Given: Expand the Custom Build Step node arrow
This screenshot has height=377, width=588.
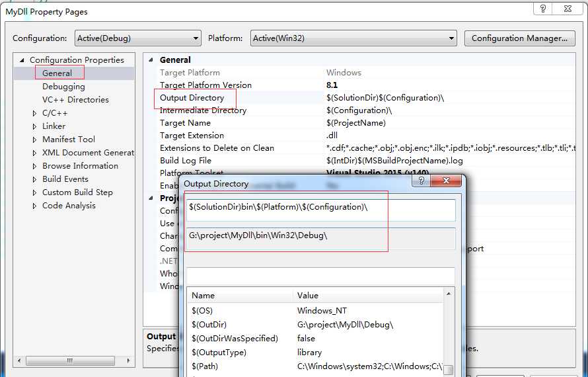Looking at the screenshot, I should click(x=34, y=192).
